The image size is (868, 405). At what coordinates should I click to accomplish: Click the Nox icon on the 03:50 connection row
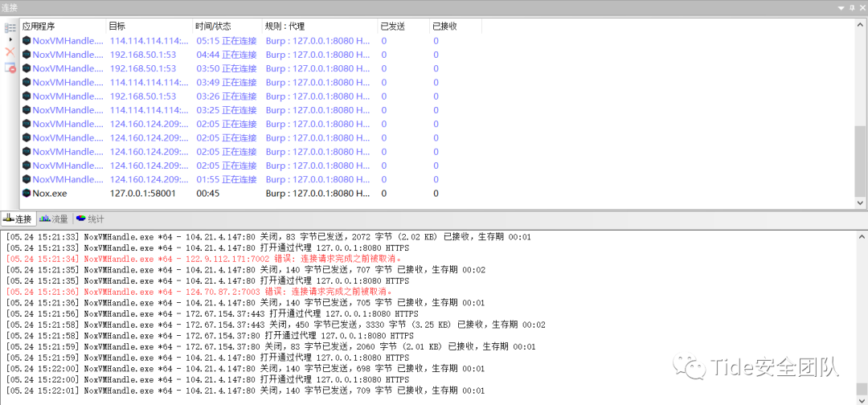[26, 68]
